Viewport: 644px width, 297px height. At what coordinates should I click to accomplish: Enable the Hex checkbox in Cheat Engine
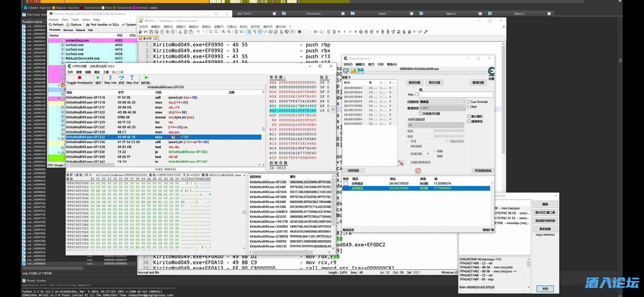coord(417,94)
